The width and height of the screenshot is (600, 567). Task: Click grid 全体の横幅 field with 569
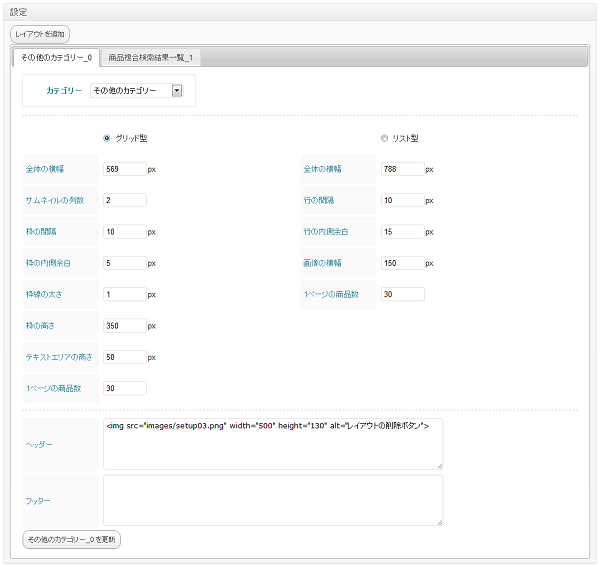tap(125, 169)
